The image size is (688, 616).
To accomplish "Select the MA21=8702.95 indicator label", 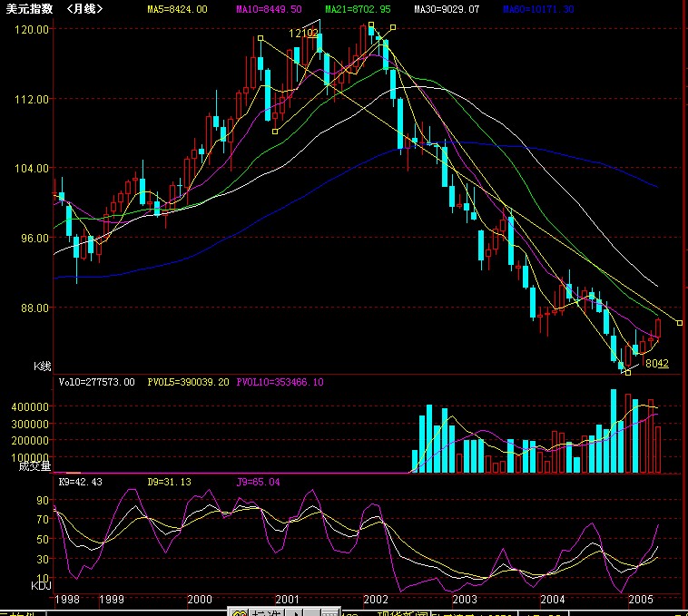I will (358, 9).
